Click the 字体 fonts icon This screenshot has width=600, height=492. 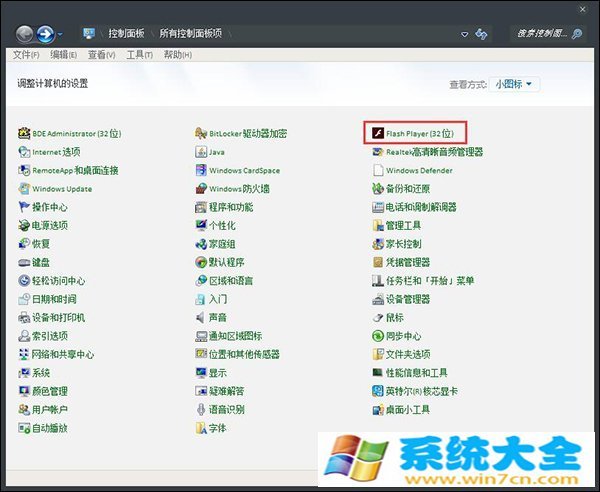point(201,428)
